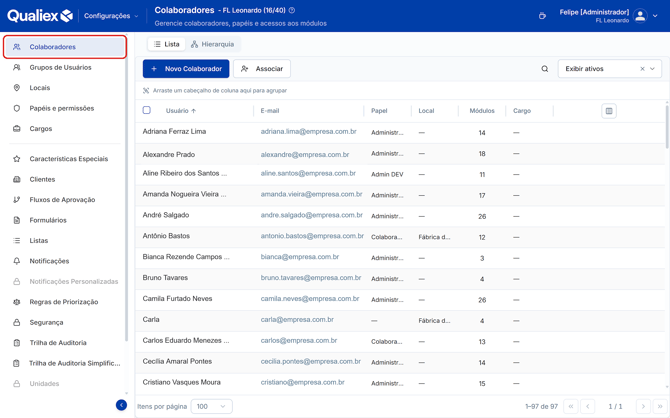
Task: Select the row Camila Furtado Neves
Action: (400, 300)
